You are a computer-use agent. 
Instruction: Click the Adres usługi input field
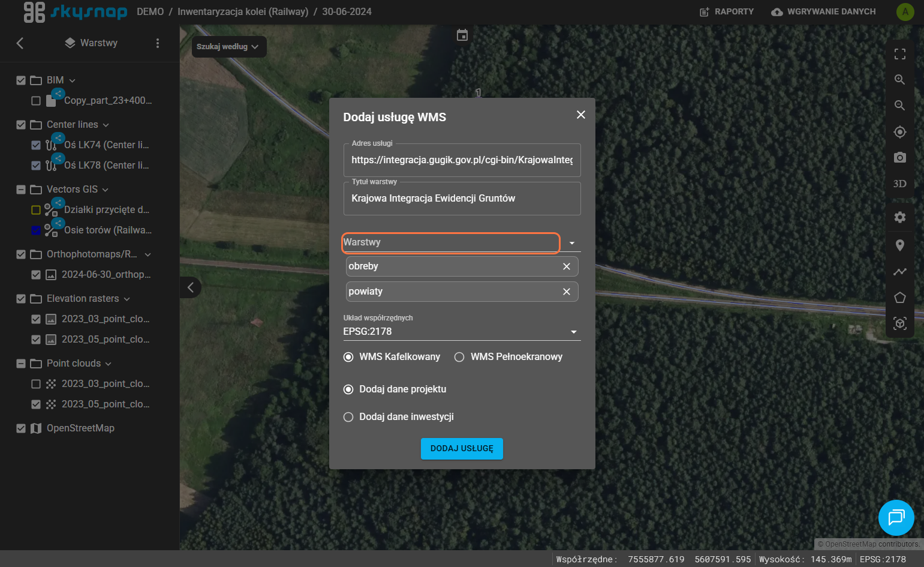[462, 160]
